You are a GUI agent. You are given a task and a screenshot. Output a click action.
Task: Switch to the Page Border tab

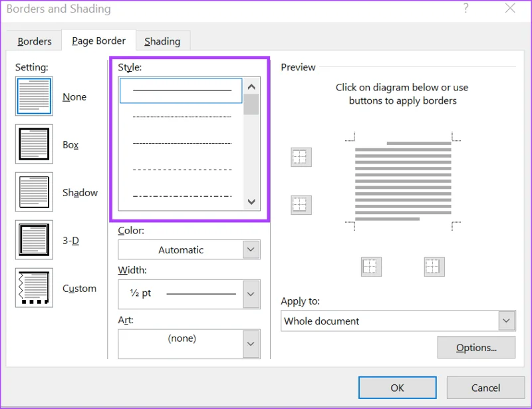click(x=98, y=41)
